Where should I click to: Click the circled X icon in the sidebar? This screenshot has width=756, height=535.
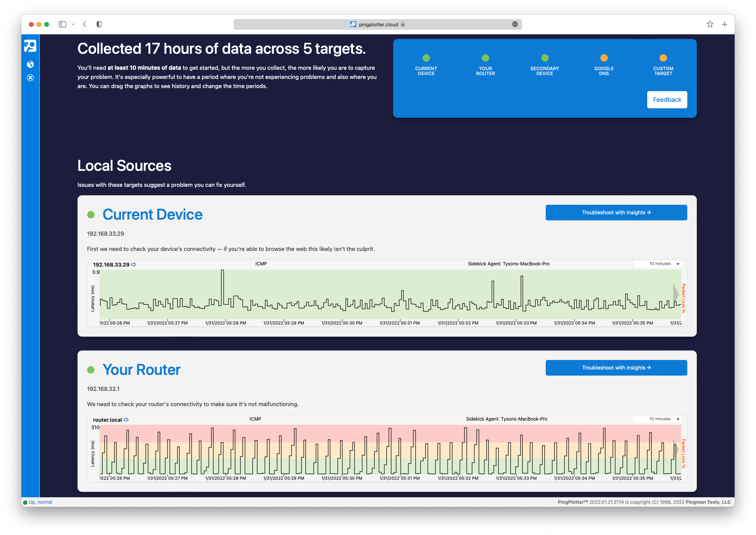(31, 78)
